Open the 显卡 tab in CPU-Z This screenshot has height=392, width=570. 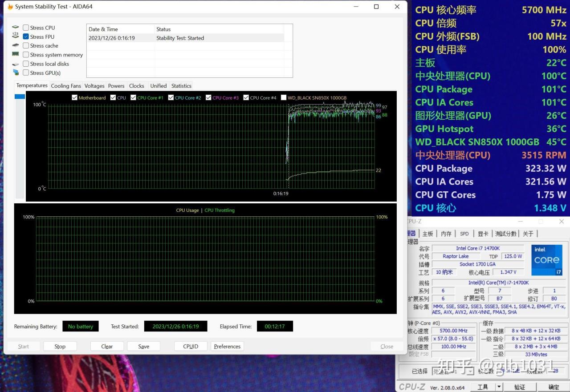click(x=483, y=234)
